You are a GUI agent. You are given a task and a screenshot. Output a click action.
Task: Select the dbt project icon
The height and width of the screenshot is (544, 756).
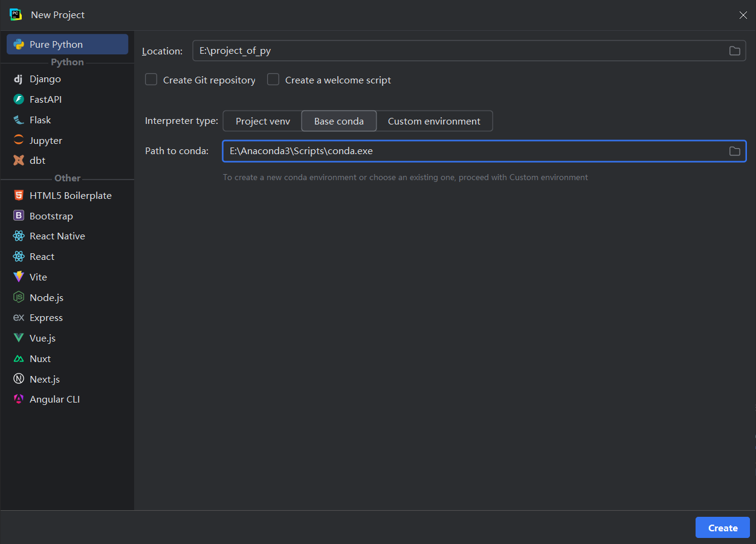click(19, 160)
